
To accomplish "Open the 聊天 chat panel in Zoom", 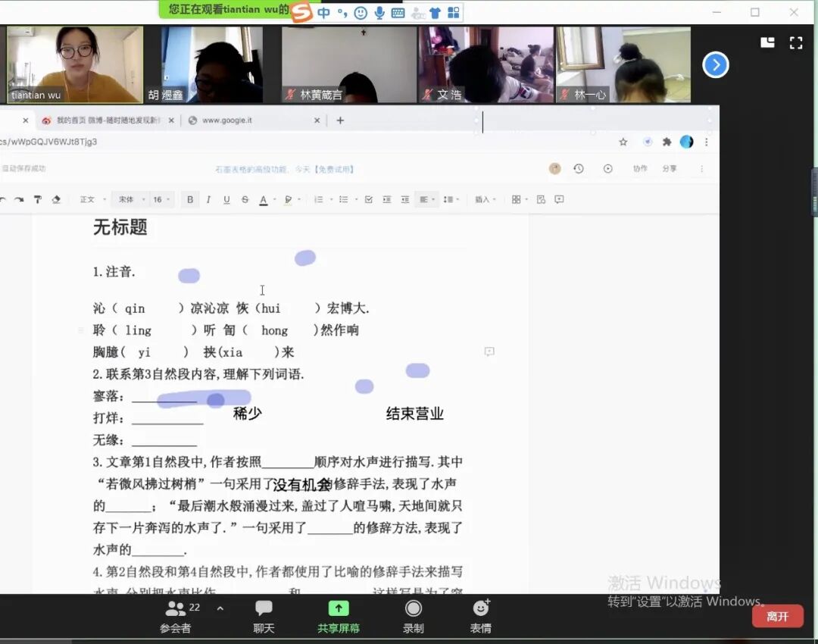I will 263,615.
